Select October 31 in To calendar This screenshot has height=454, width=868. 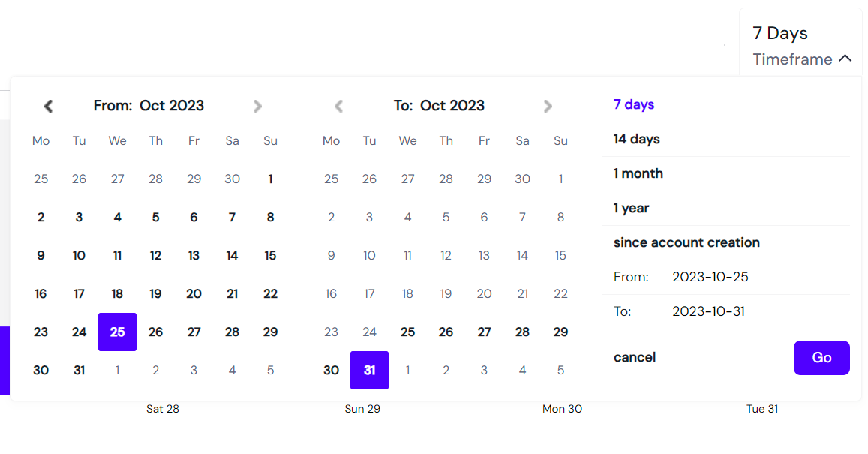[x=369, y=371]
